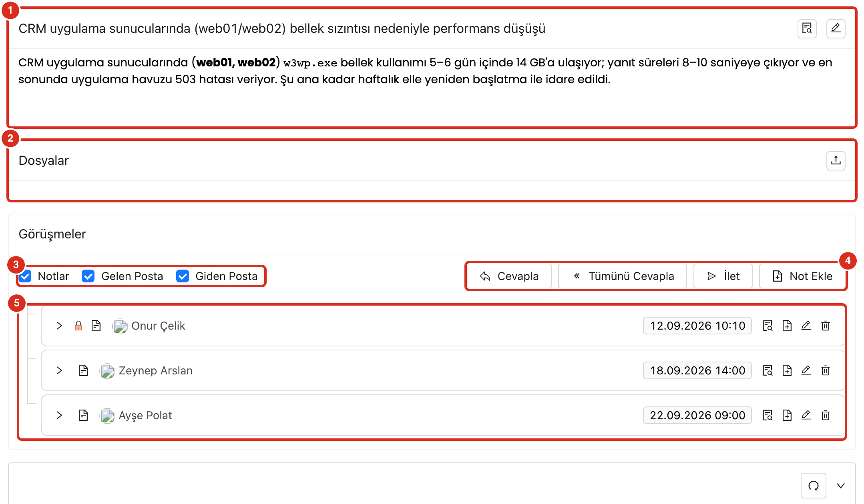Click the 22.09.2026 09:00 date badge
864x504 pixels.
click(697, 416)
